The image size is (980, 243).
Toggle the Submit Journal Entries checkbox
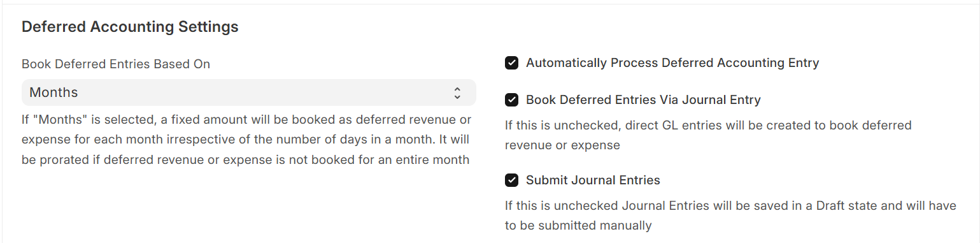pyautogui.click(x=511, y=180)
